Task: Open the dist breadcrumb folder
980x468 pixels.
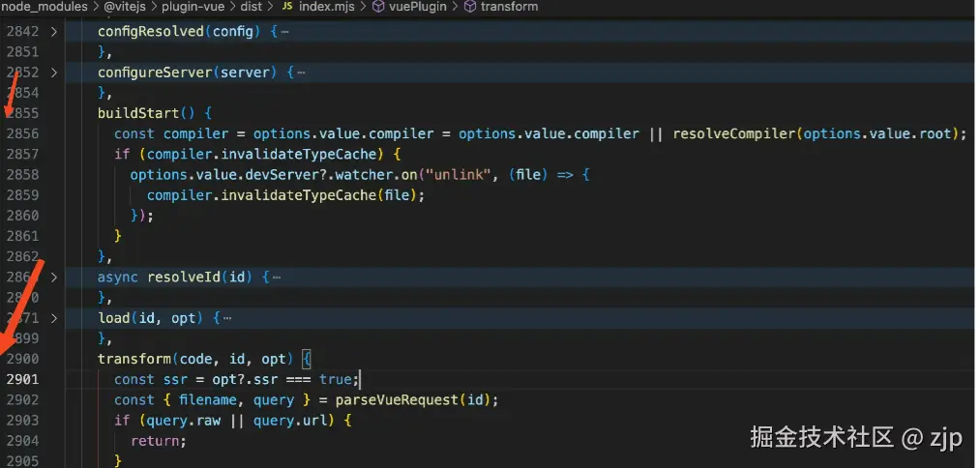Action: coord(252,7)
